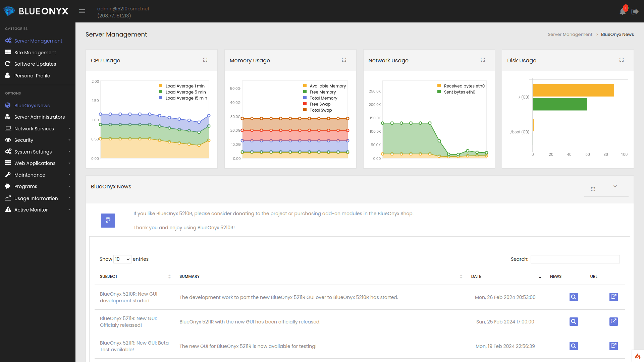The image size is (644, 362).
Task: Toggle Load Average 15 min legend
Action: [183, 98]
